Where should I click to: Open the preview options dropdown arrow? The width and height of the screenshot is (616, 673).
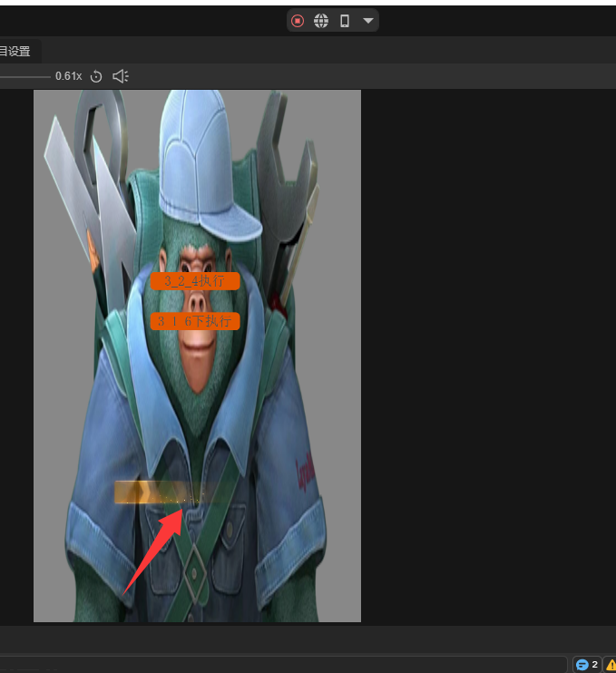click(367, 21)
